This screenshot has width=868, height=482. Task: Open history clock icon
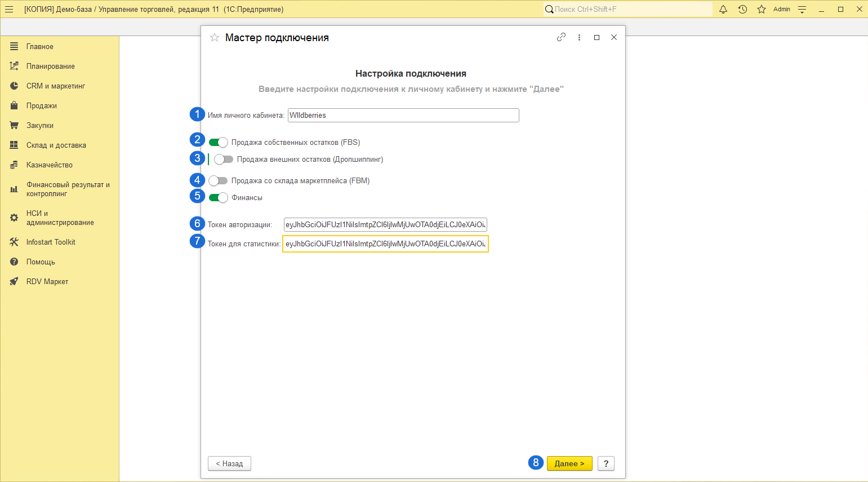(x=742, y=9)
